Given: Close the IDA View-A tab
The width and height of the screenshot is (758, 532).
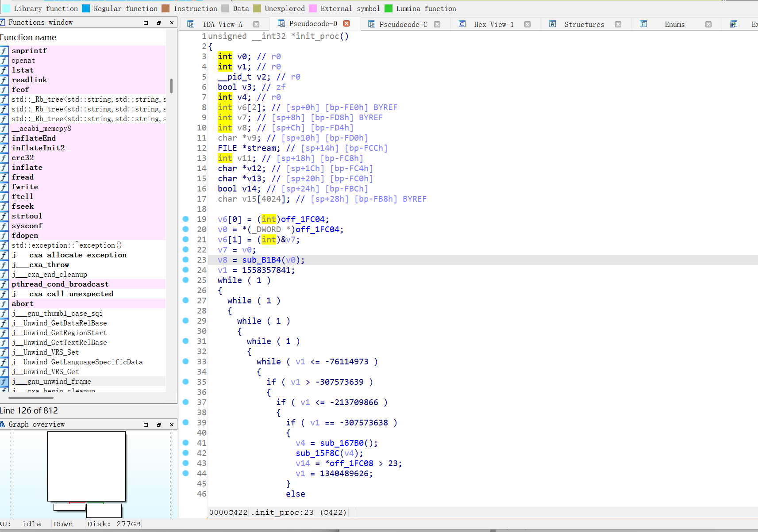Looking at the screenshot, I should point(256,24).
